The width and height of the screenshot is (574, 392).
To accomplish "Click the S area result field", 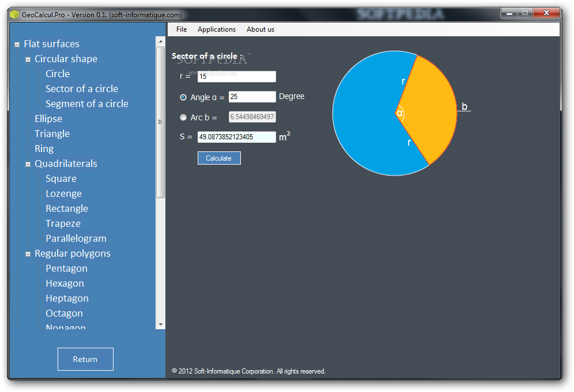I will [x=236, y=137].
